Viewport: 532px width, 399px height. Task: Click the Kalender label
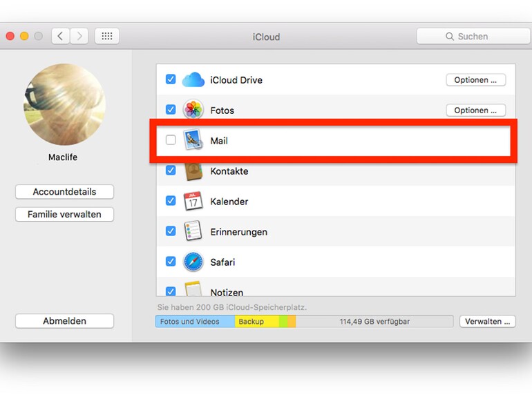[229, 202]
